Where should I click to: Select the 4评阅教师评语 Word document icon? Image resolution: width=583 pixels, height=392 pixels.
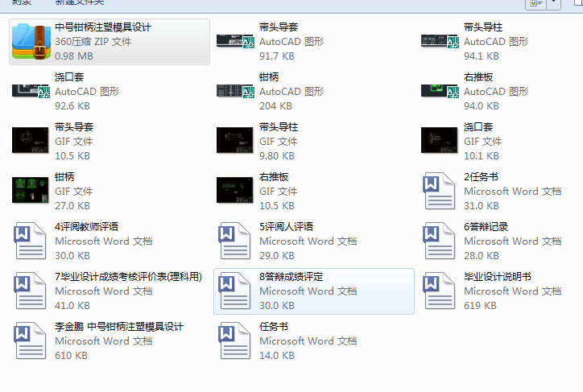[30, 241]
